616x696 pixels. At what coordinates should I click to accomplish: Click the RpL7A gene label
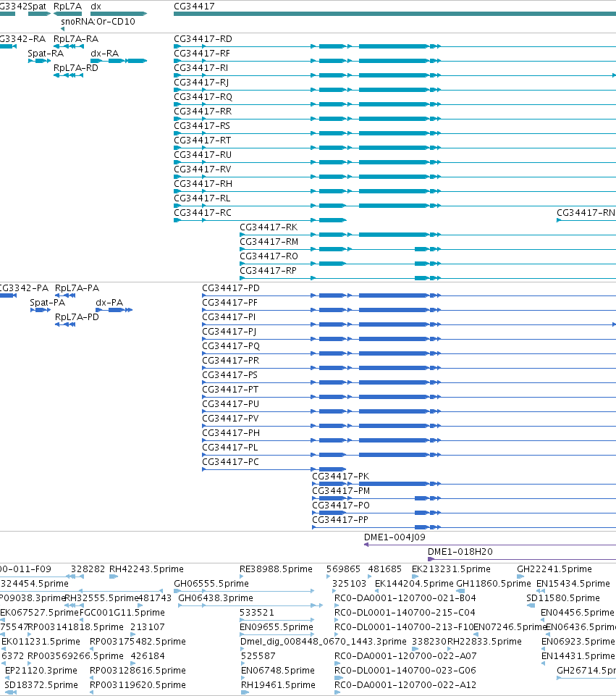click(x=67, y=7)
